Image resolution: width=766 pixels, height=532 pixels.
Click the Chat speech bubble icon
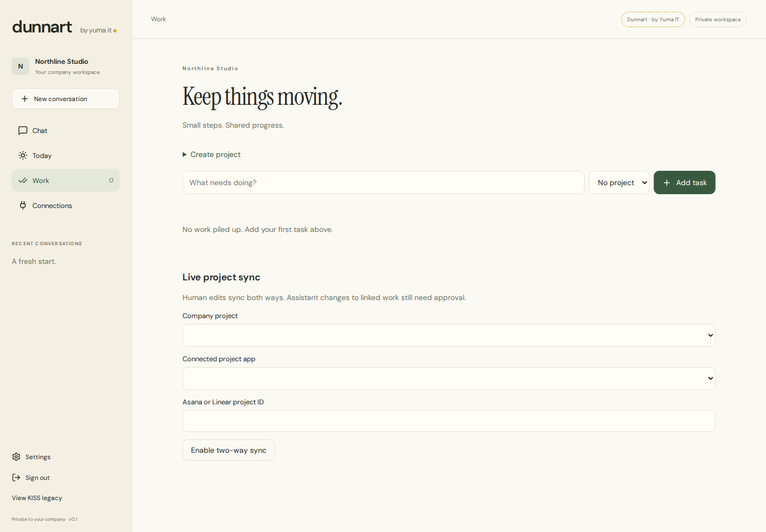click(23, 130)
